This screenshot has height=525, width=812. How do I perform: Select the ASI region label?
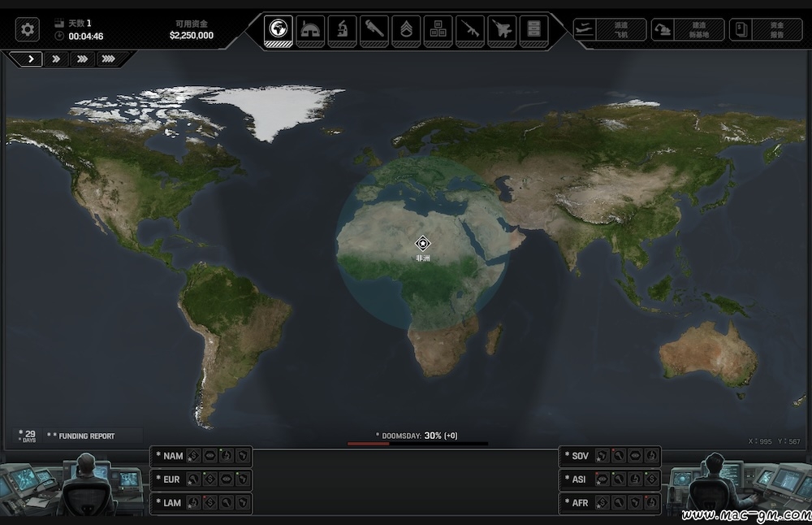[578, 479]
